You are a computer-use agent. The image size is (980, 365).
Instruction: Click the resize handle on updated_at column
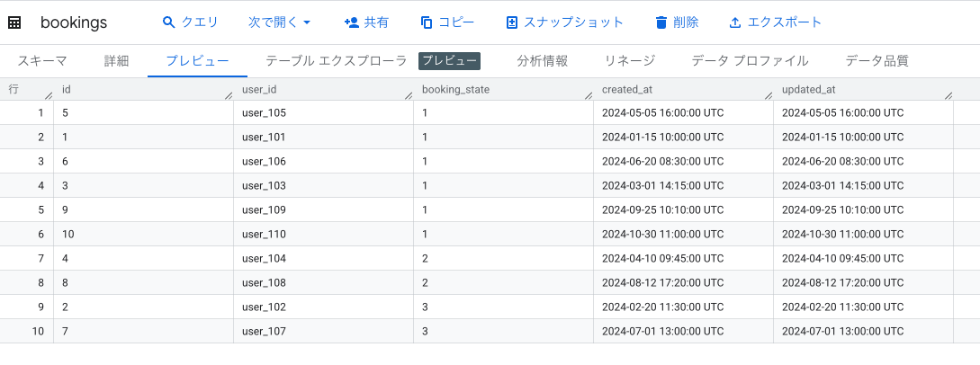[949, 95]
